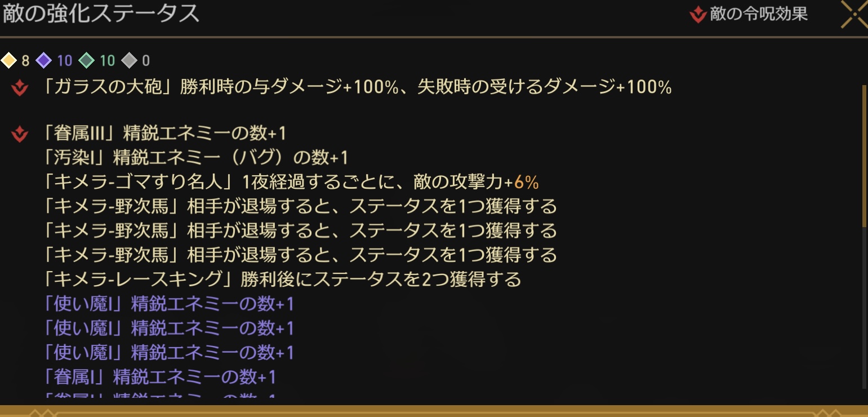
Task: Click the green diamond icon showing 10
Action: (86, 60)
